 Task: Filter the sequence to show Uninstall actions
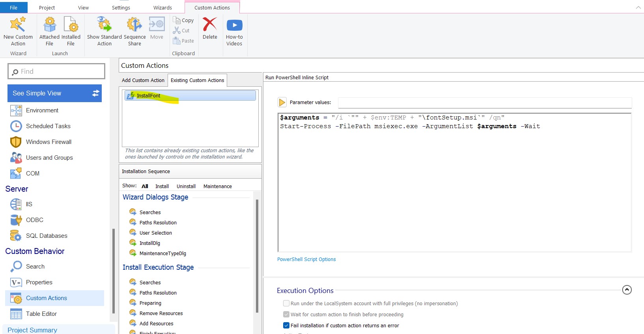(x=186, y=187)
